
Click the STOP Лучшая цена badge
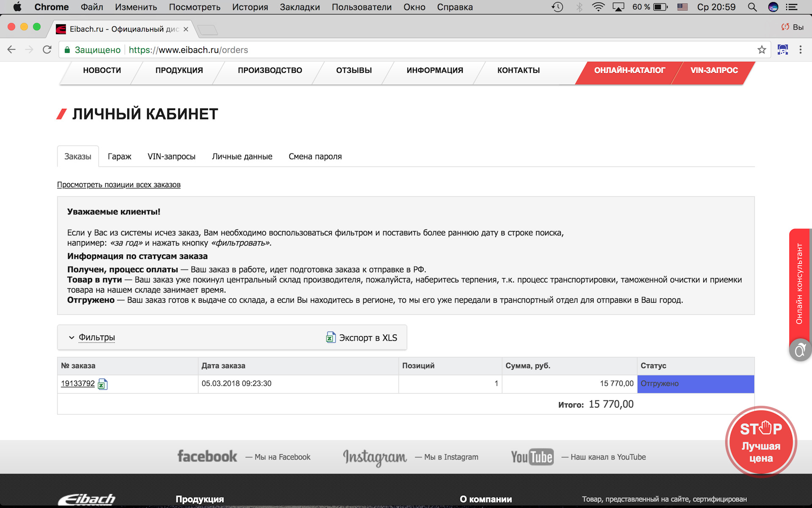tap(761, 442)
